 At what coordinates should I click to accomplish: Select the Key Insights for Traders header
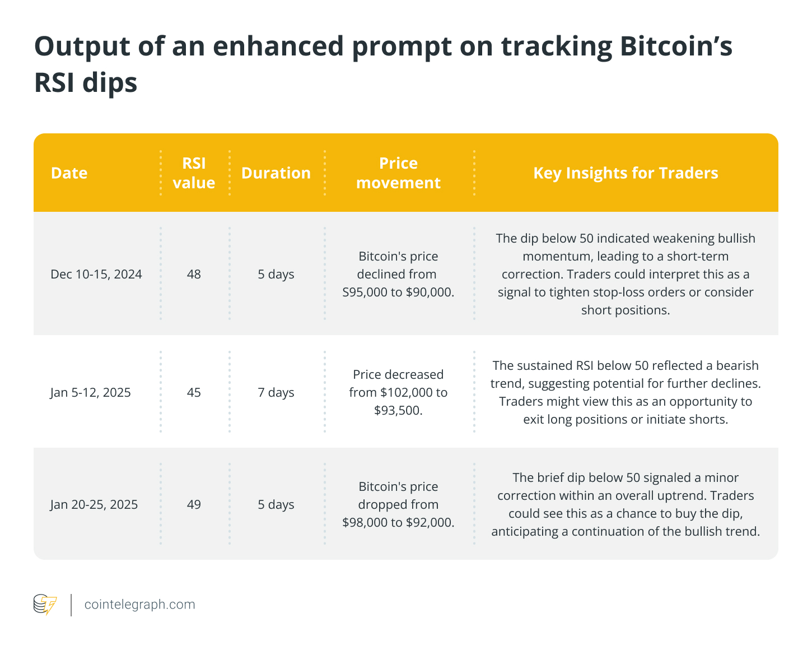pos(625,173)
